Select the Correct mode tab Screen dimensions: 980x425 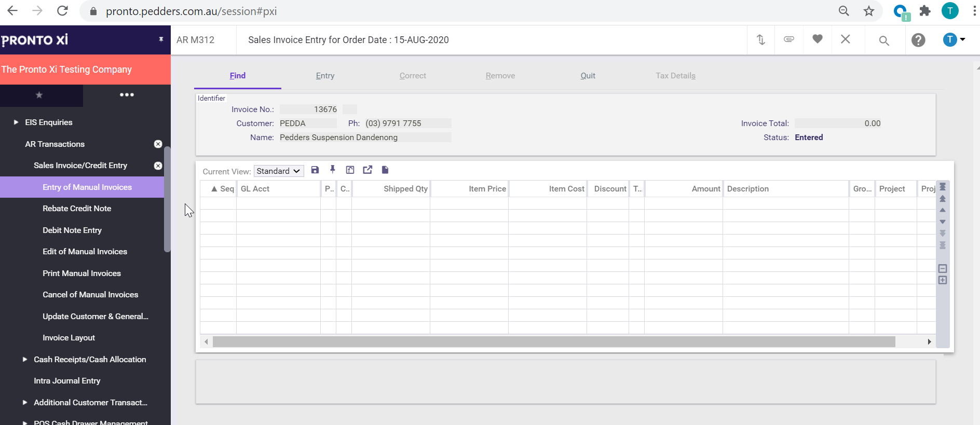pyautogui.click(x=413, y=76)
